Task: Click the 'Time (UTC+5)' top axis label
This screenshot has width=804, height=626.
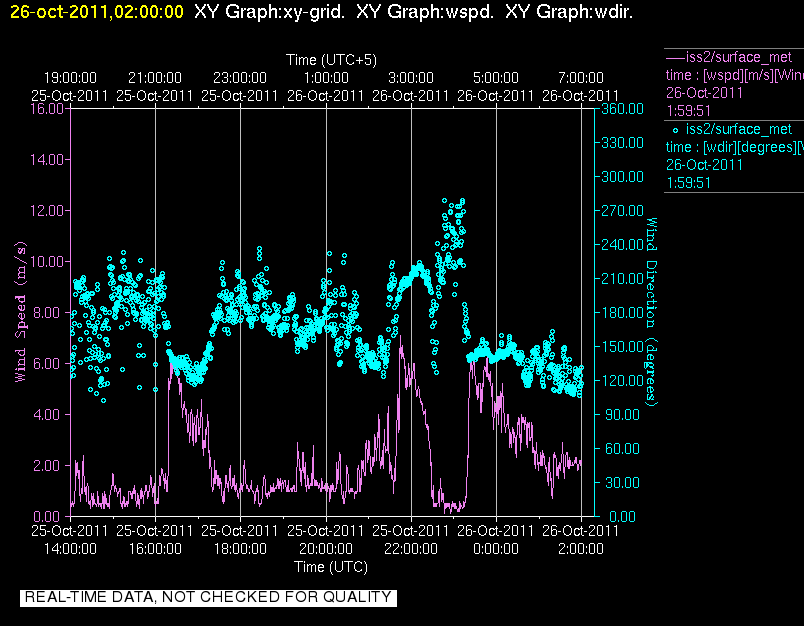Action: click(331, 60)
